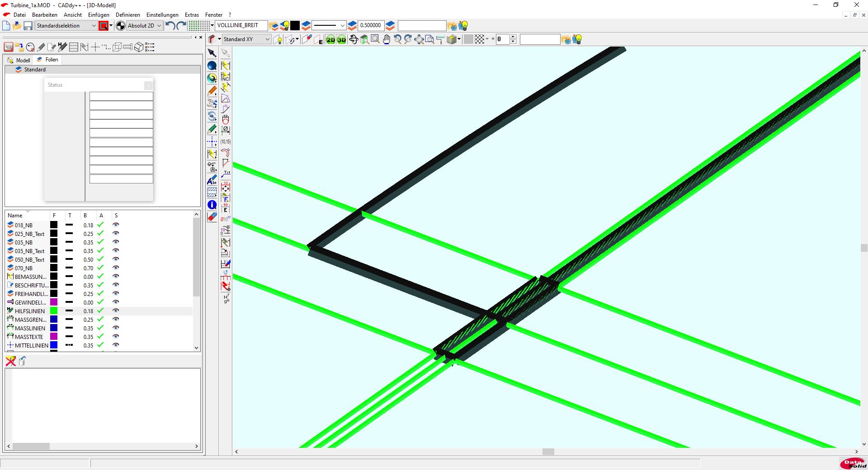The image size is (868, 470).
Task: Toggle active checkmark for 018_NB layer
Action: [100, 225]
